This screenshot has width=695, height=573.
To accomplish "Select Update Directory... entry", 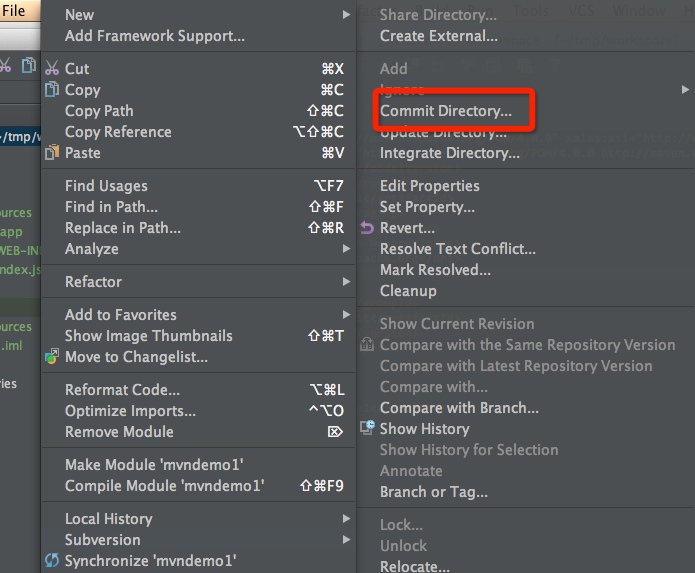I will 445,133.
